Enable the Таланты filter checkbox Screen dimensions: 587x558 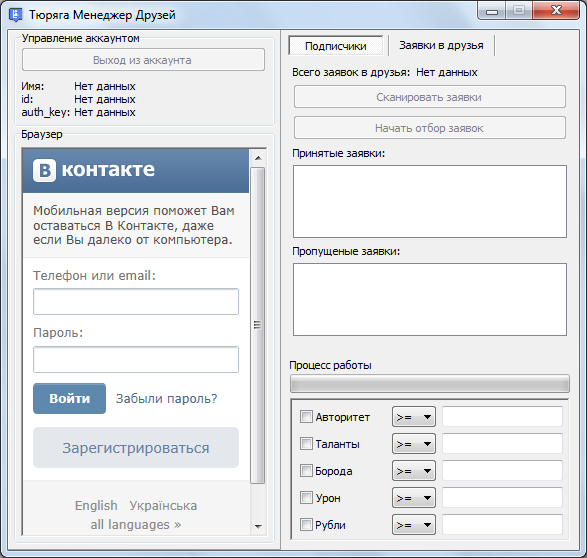click(x=306, y=443)
